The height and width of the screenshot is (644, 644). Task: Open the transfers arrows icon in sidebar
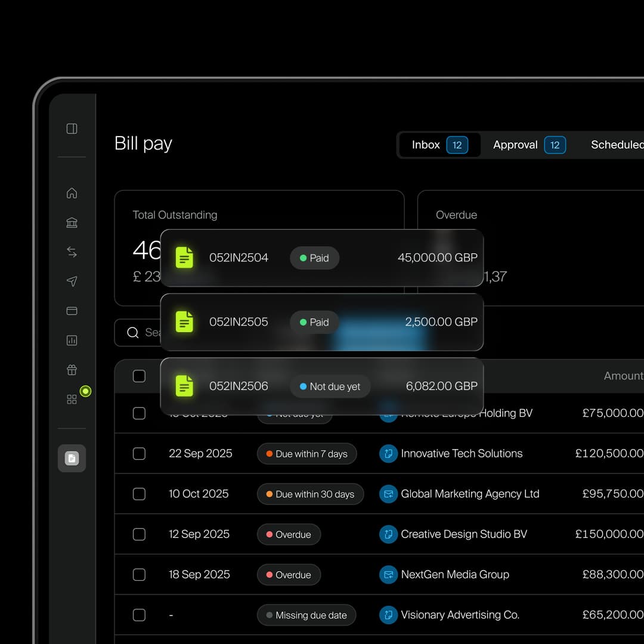coord(72,252)
